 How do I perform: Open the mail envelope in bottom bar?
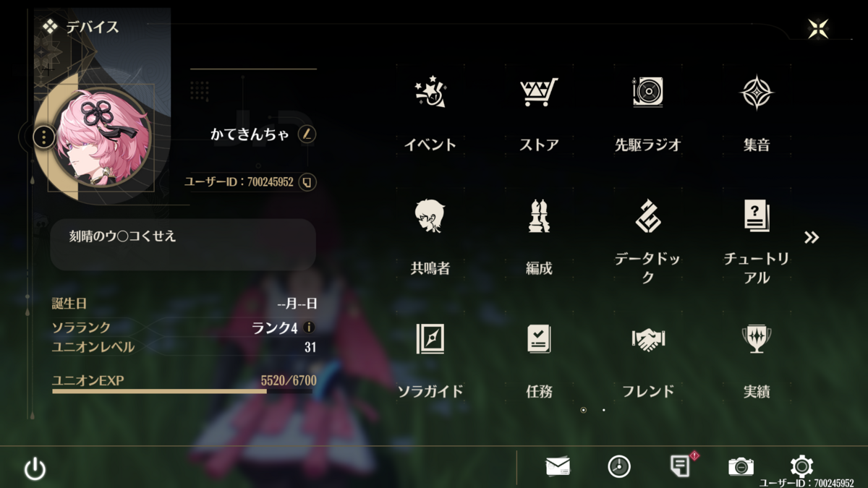point(558,466)
